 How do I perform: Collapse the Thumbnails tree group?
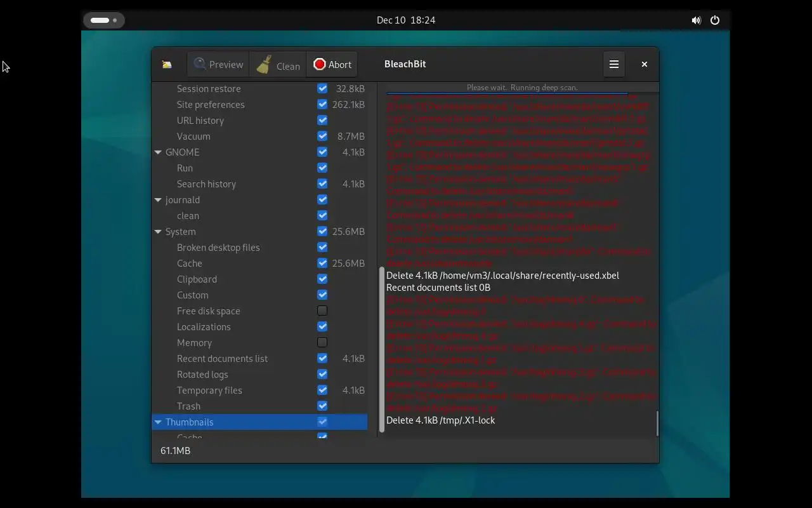(x=158, y=422)
